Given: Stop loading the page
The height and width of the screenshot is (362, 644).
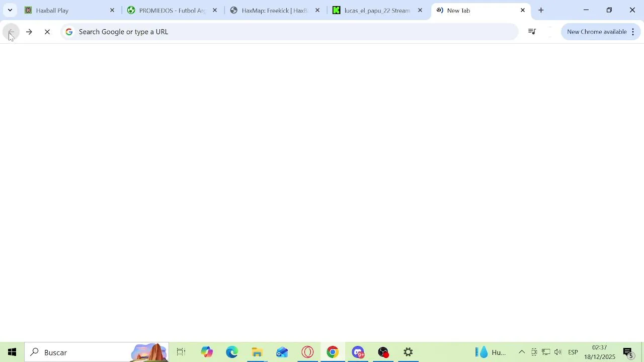Looking at the screenshot, I should click(47, 32).
